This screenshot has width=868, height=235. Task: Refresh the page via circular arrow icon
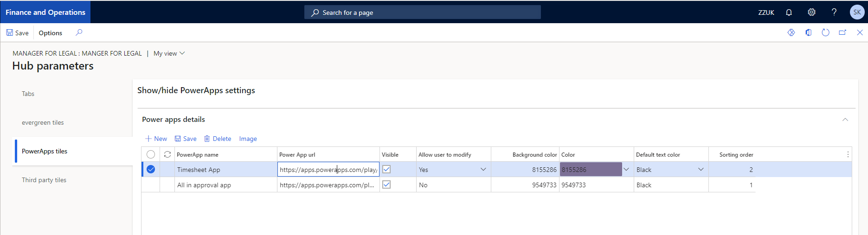825,32
